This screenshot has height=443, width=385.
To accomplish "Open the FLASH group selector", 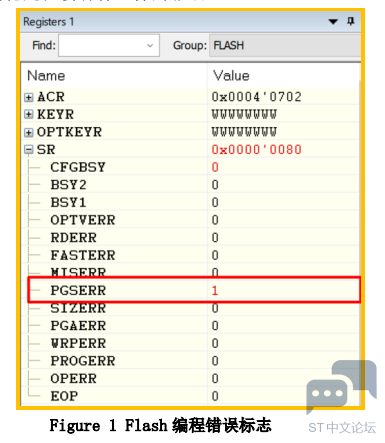I will [285, 45].
